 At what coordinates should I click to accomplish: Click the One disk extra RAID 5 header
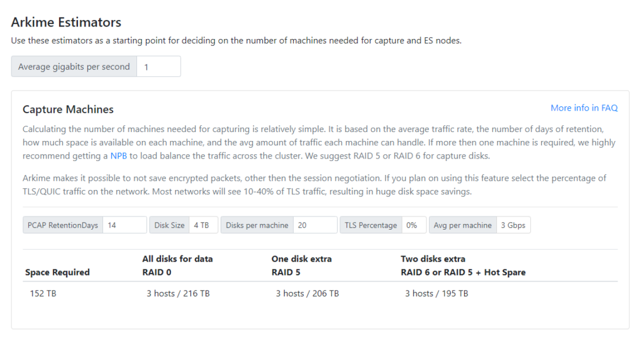(x=301, y=266)
